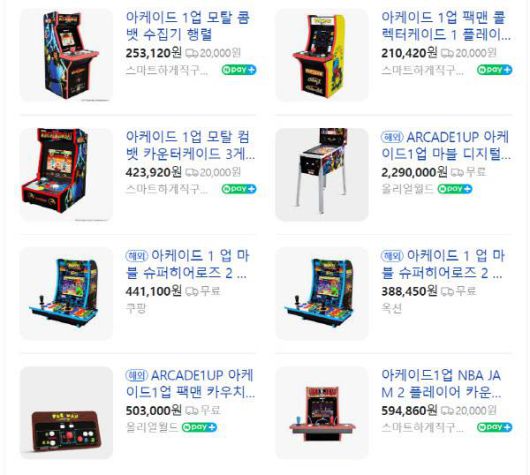Click Npay badge on 253,120원 Mortal Kombat listing
The width and height of the screenshot is (530, 475).
tap(239, 70)
